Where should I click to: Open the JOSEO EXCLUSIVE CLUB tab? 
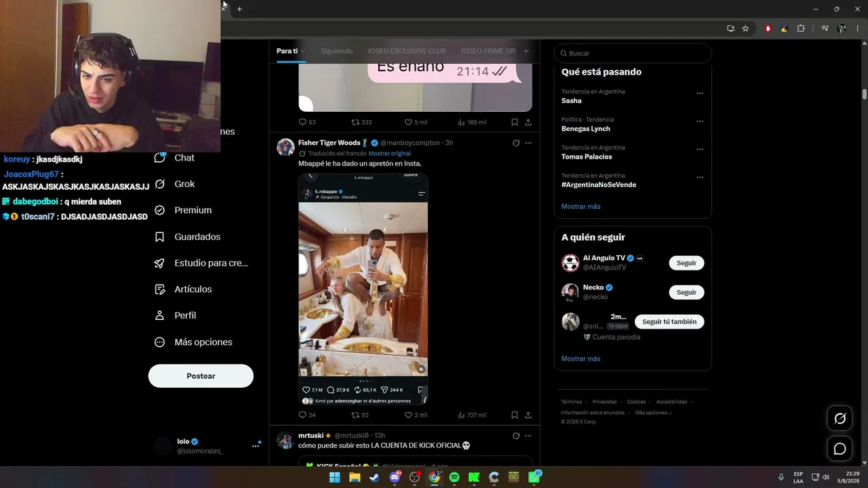tap(406, 51)
